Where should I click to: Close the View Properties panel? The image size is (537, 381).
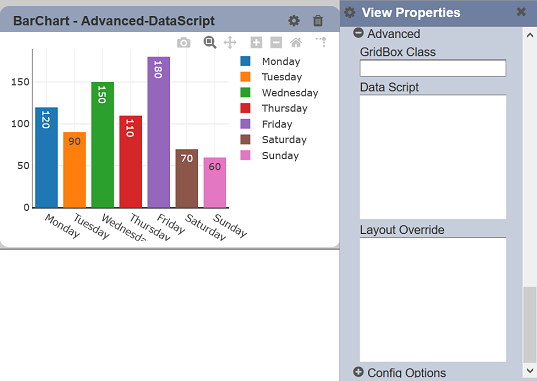pos(521,12)
